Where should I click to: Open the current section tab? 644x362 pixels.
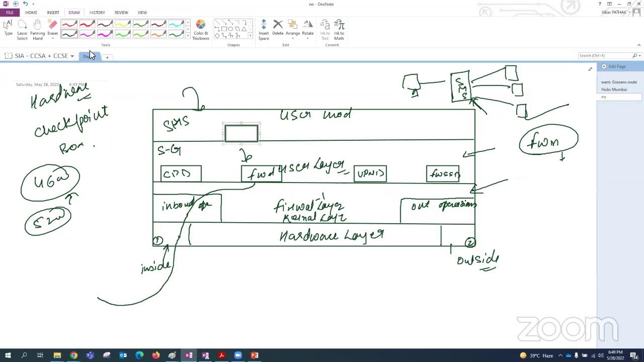90,56
